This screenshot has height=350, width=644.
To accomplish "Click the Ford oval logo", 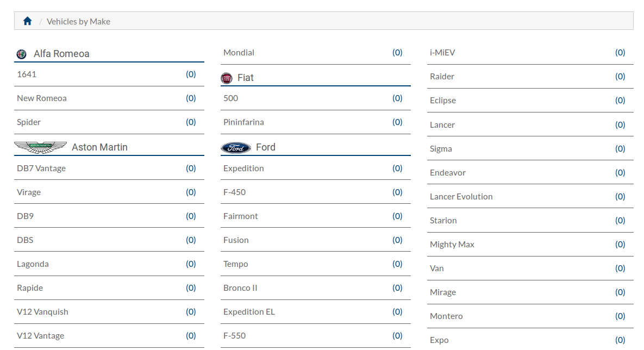I will [x=236, y=147].
